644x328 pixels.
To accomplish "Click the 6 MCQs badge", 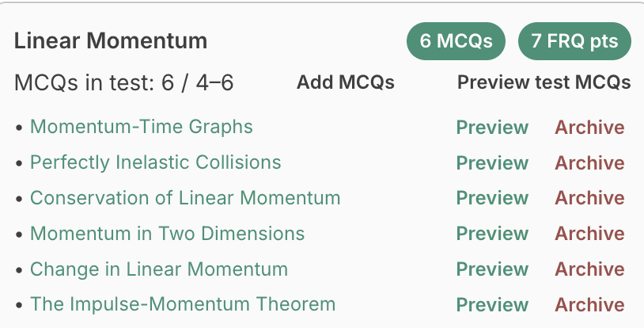I will tap(457, 41).
